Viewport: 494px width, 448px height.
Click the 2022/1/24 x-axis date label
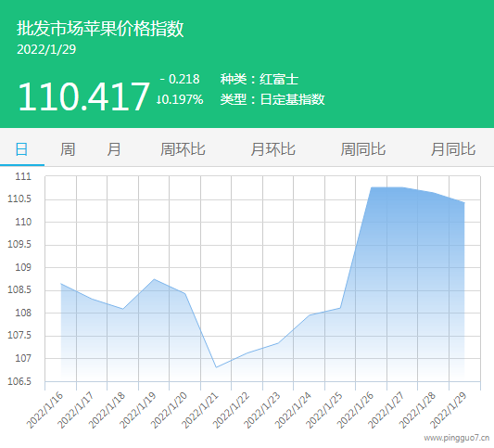[x=293, y=410]
